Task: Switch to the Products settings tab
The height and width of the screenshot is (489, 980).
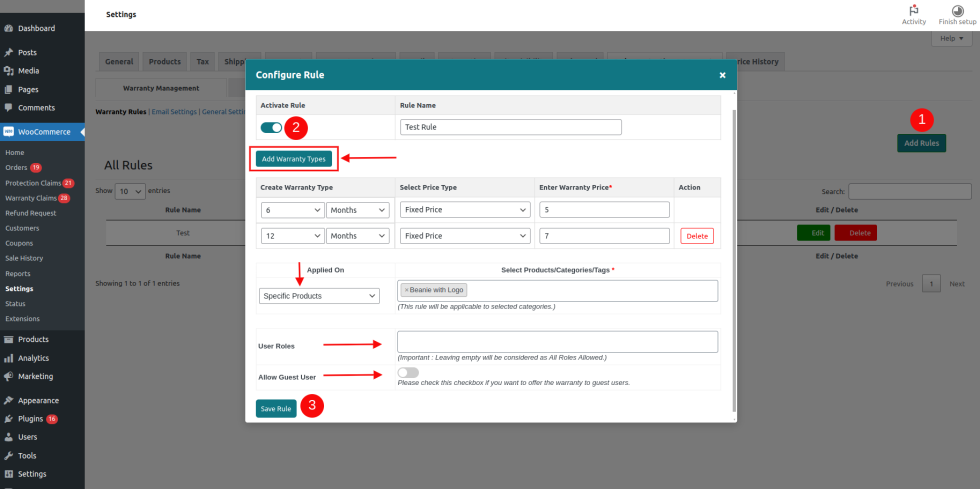Action: (x=165, y=62)
